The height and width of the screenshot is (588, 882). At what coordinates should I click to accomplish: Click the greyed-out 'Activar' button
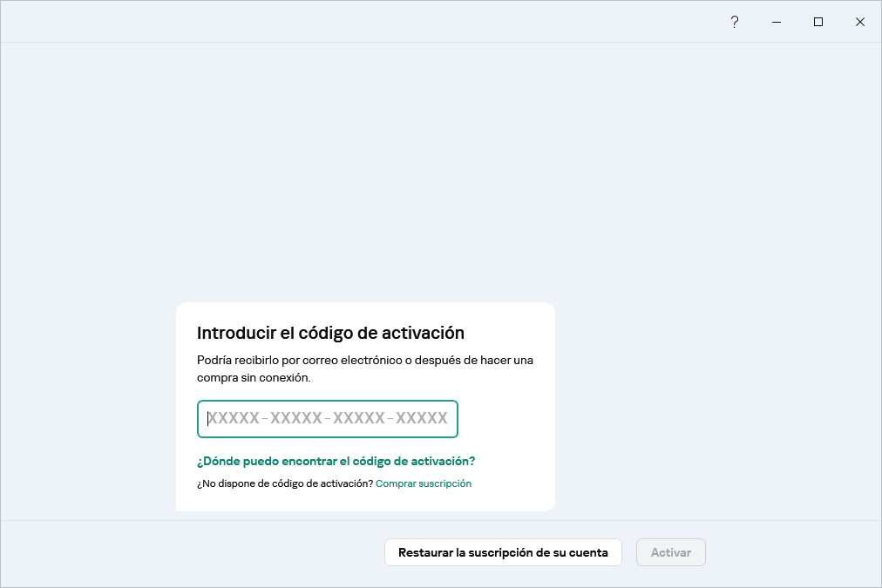coord(670,552)
